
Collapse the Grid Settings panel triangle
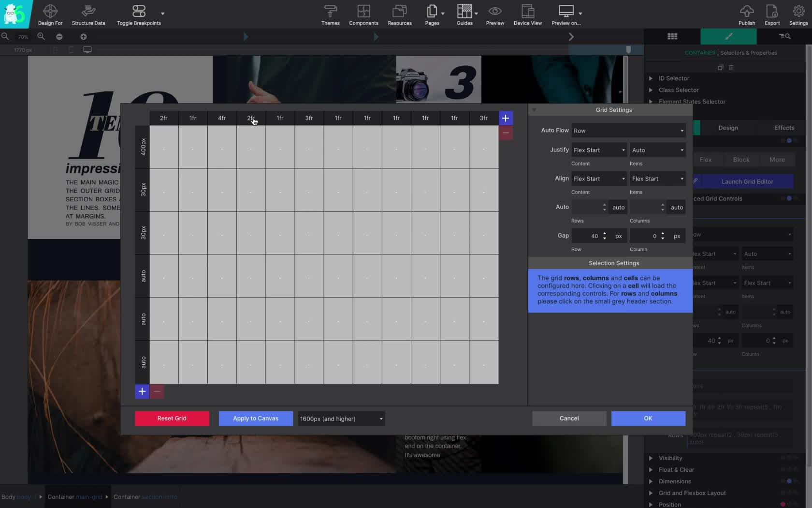(x=534, y=110)
